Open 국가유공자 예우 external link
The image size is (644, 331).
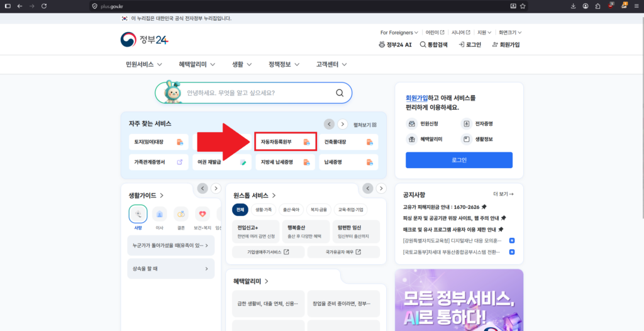344,252
